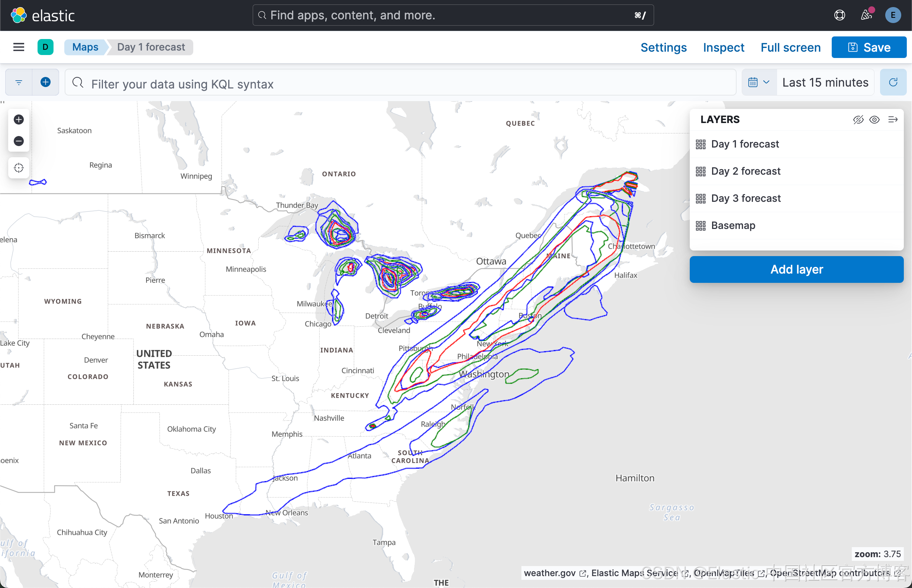Select the Day 2 forecast layer
The width and height of the screenshot is (912, 588).
coord(746,171)
